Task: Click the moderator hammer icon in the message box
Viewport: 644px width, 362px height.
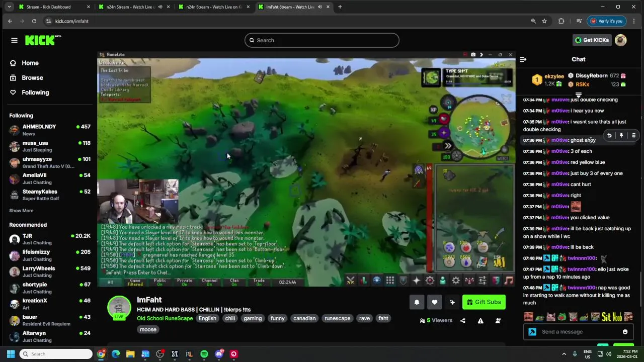Action: tap(532, 332)
